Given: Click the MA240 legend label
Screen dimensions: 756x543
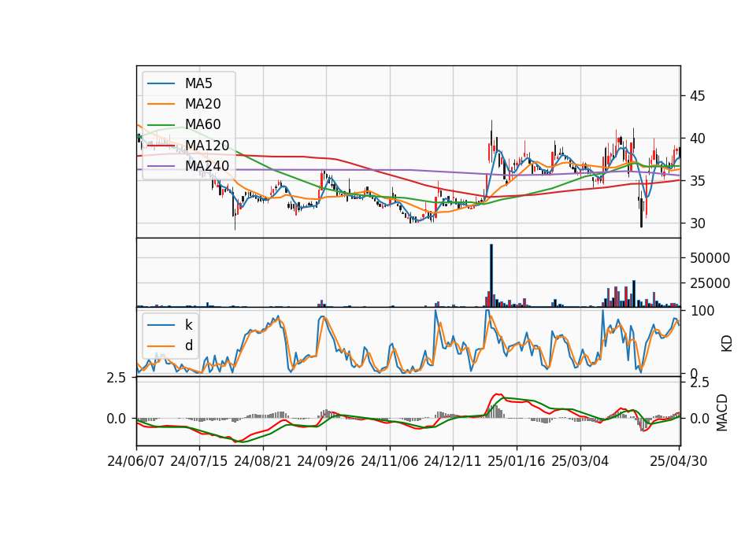Looking at the screenshot, I should pos(207,166).
